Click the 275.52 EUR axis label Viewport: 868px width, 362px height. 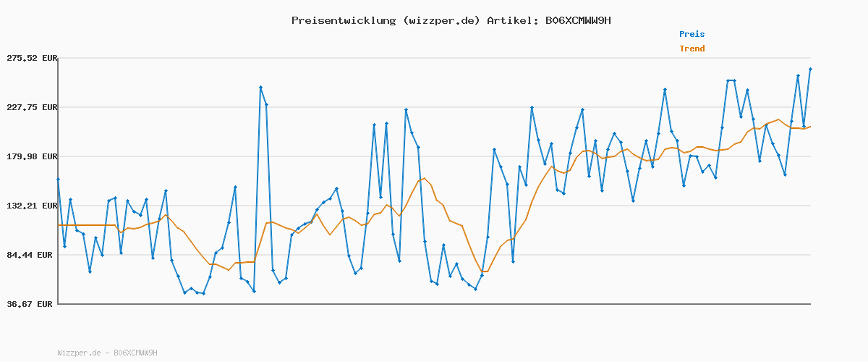[x=31, y=58]
